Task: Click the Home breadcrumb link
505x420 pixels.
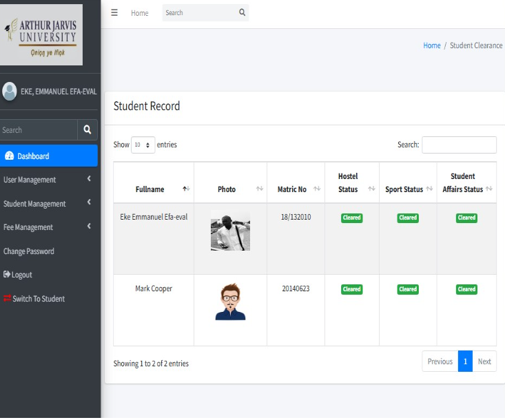Action: [x=431, y=45]
